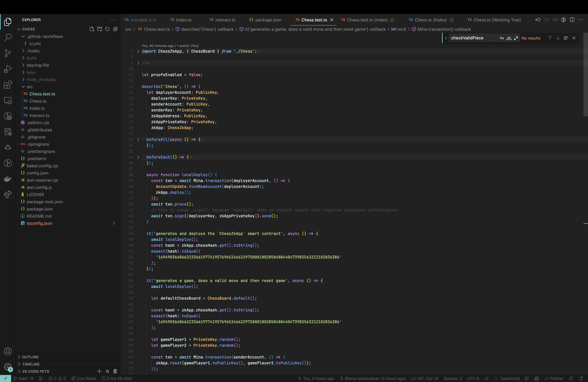The width and height of the screenshot is (588, 382).
Task: Close the find widget
Action: [574, 38]
